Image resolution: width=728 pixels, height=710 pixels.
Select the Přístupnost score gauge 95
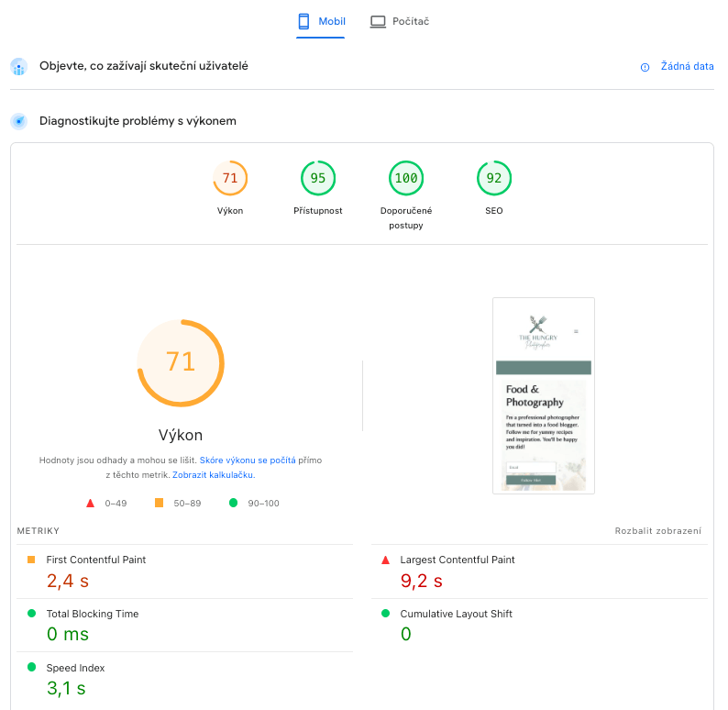pyautogui.click(x=318, y=178)
